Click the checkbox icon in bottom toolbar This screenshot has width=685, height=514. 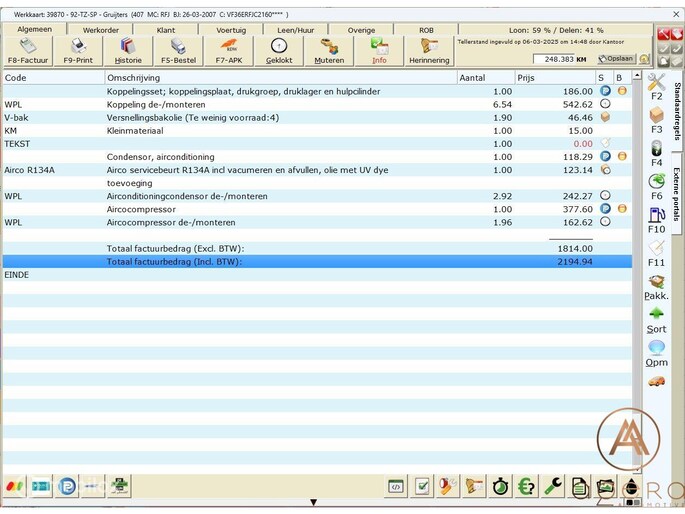(423, 486)
